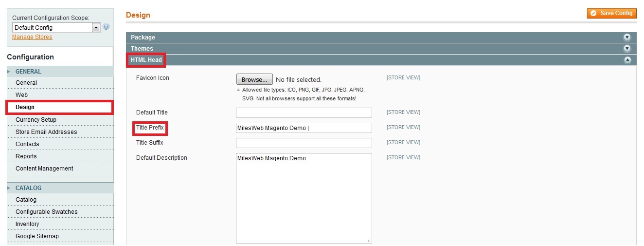This screenshot has height=246, width=644.
Task: Go to Store Email Addresses settings
Action: (60, 132)
